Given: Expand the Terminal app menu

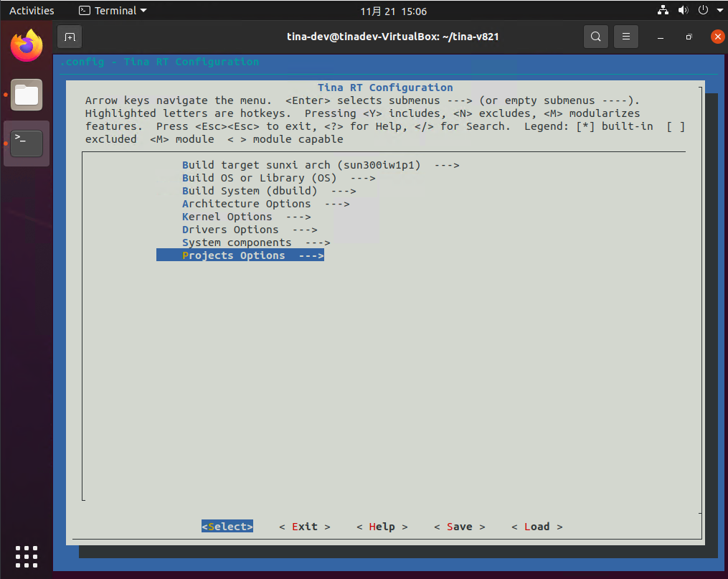Looking at the screenshot, I should point(113,11).
